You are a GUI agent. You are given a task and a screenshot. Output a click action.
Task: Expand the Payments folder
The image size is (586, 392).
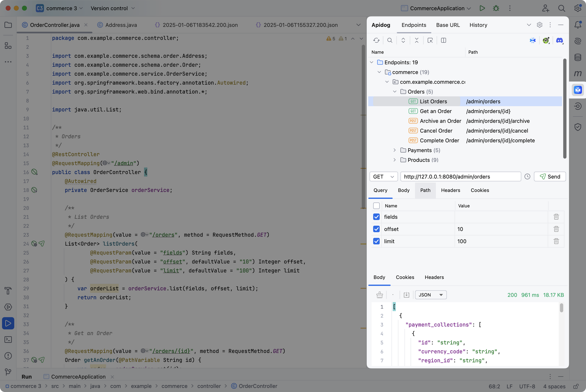pos(395,150)
